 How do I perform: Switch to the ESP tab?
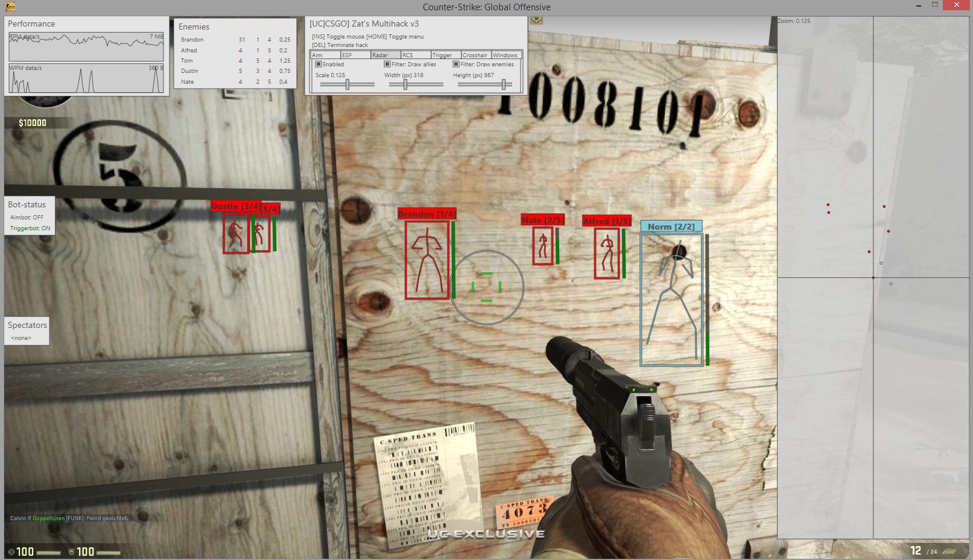pyautogui.click(x=355, y=55)
